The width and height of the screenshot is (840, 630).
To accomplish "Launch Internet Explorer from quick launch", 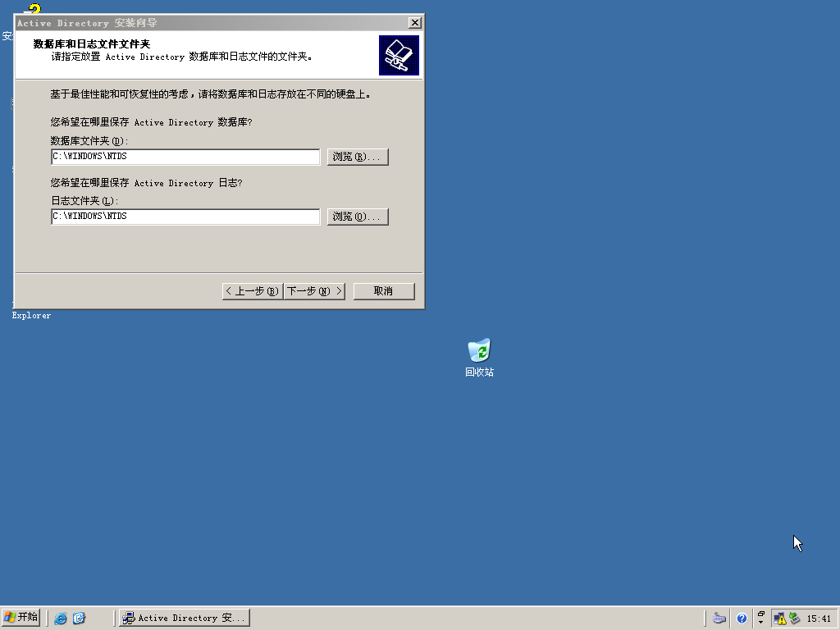I will (x=61, y=619).
